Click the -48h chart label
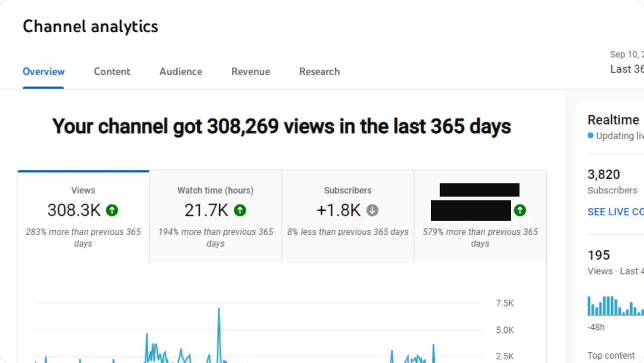 596,327
